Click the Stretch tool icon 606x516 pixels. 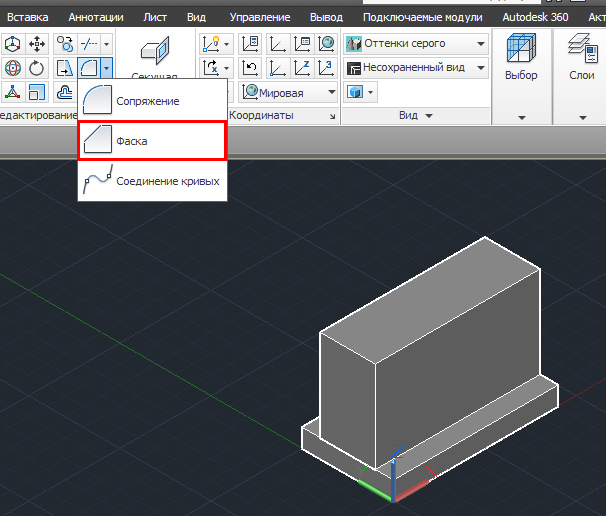coord(65,68)
